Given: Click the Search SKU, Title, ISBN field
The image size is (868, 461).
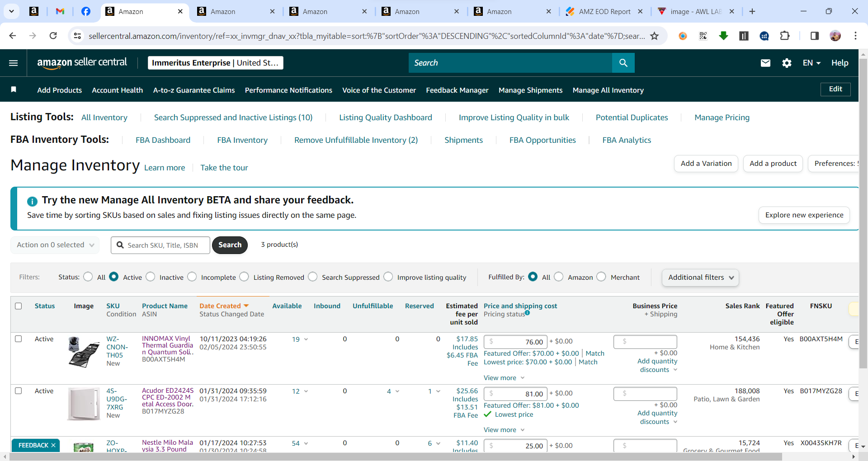Looking at the screenshot, I should click(160, 245).
